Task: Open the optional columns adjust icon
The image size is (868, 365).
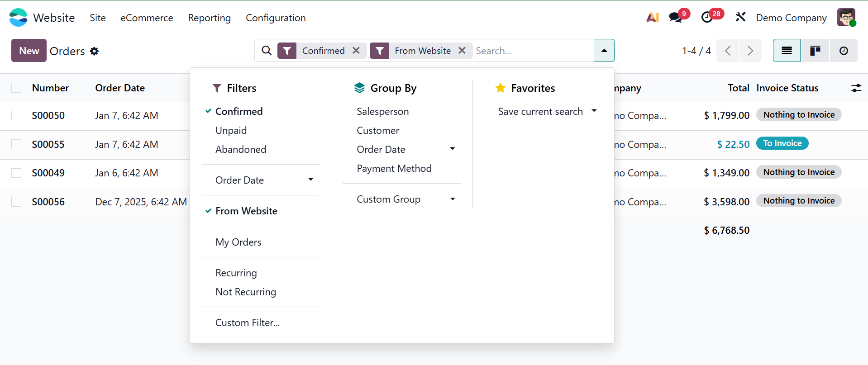Action: coord(856,88)
